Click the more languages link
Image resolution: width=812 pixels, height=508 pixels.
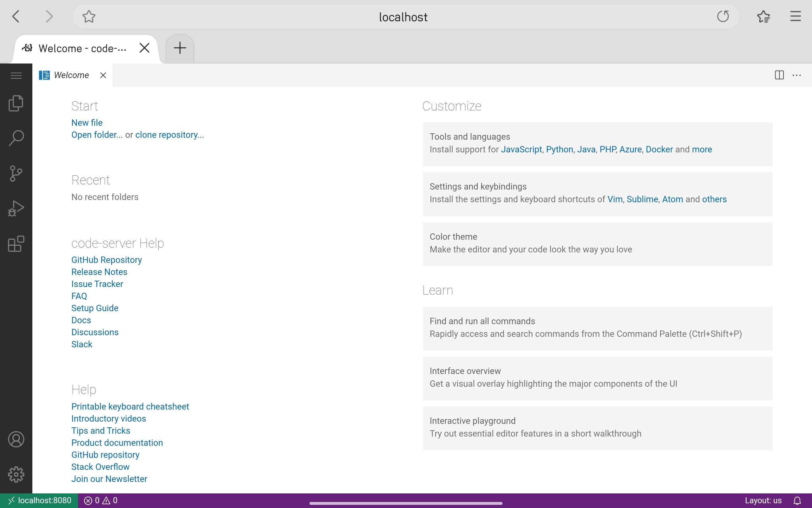pyautogui.click(x=702, y=150)
